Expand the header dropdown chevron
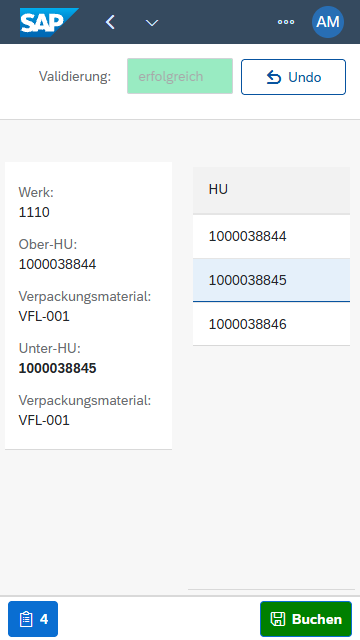Viewport: 360px width, 640px height. point(152,23)
